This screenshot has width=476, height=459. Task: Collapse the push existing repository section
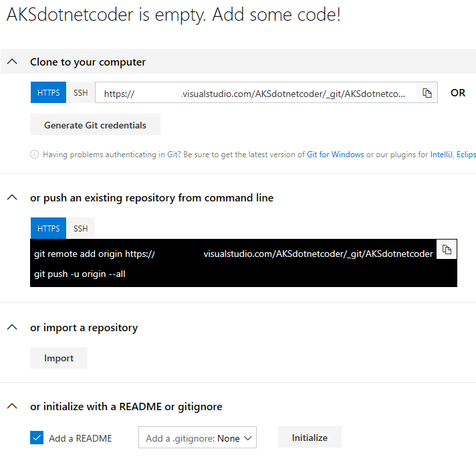pyautogui.click(x=12, y=197)
